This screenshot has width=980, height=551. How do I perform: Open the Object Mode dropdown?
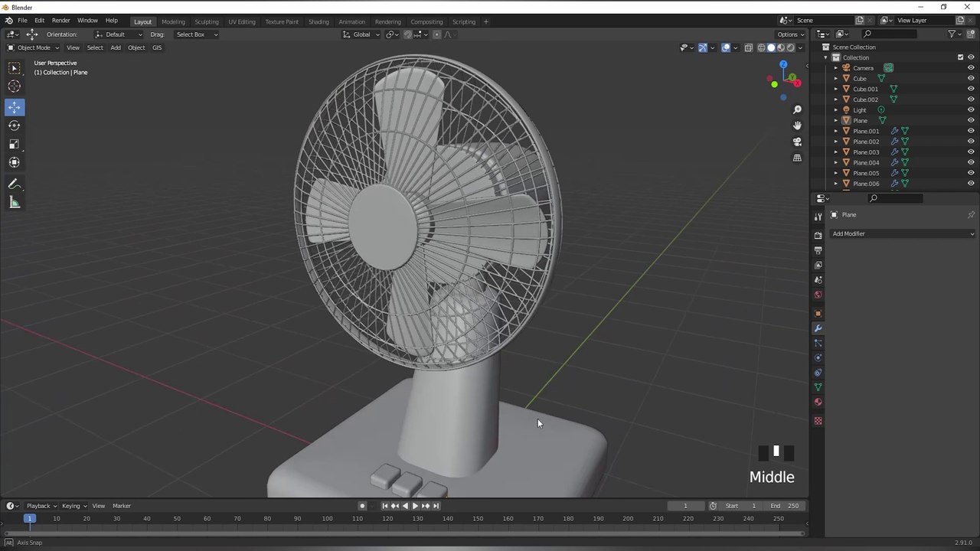tap(33, 47)
